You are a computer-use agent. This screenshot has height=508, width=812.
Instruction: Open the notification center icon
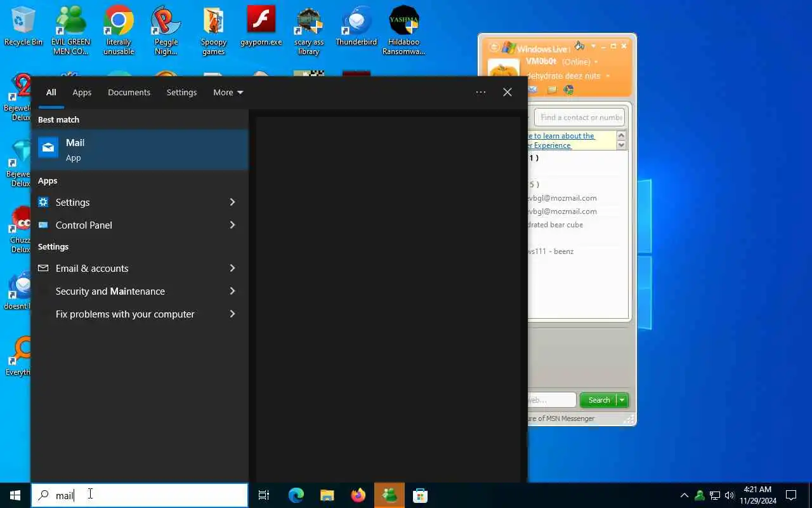tap(791, 495)
